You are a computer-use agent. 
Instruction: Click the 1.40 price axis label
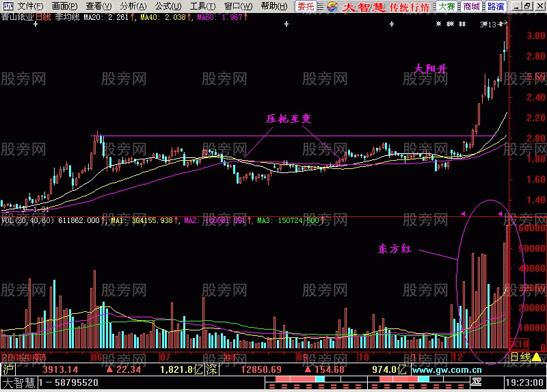[x=536, y=200]
